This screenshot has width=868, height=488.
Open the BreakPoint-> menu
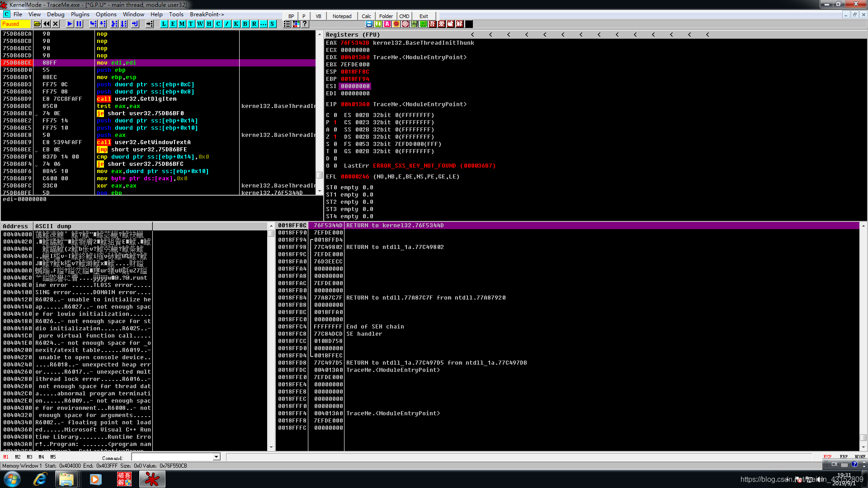(207, 14)
